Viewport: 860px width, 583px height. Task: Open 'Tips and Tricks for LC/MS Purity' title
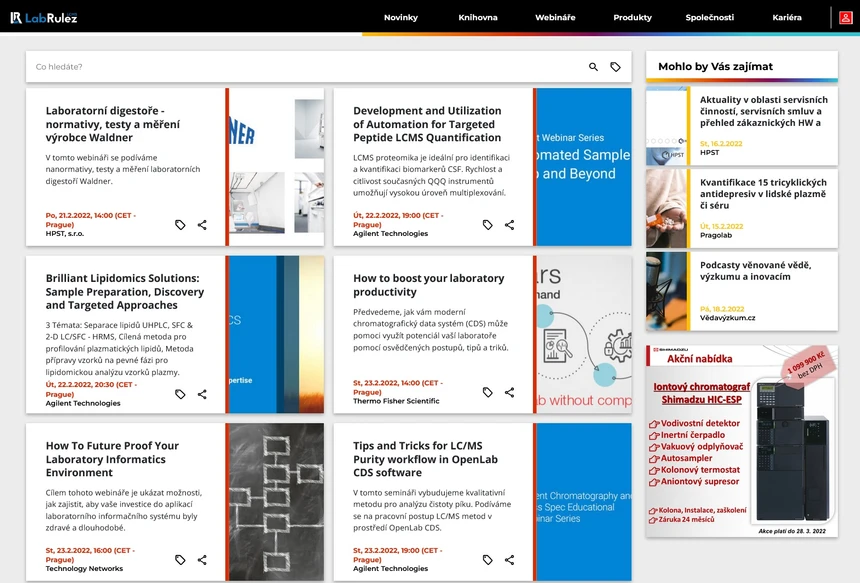click(x=426, y=459)
